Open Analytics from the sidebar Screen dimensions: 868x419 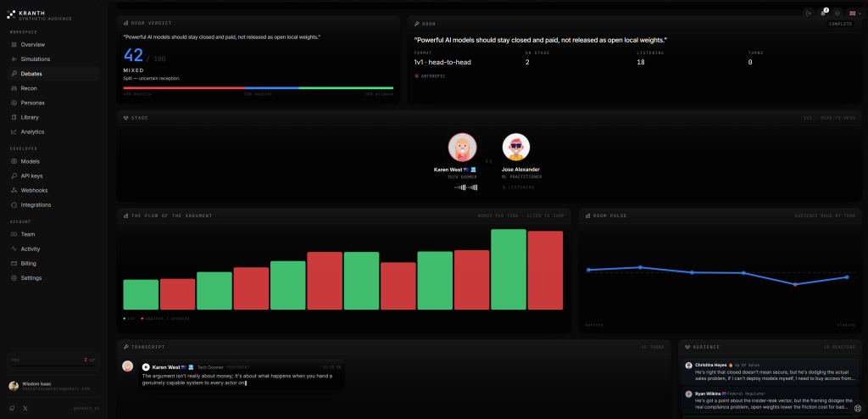tap(53, 132)
